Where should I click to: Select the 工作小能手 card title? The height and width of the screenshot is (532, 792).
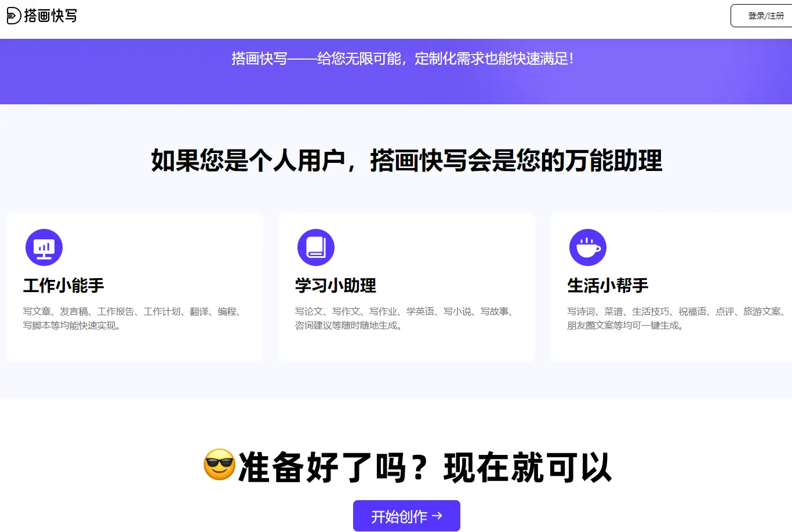click(x=64, y=285)
